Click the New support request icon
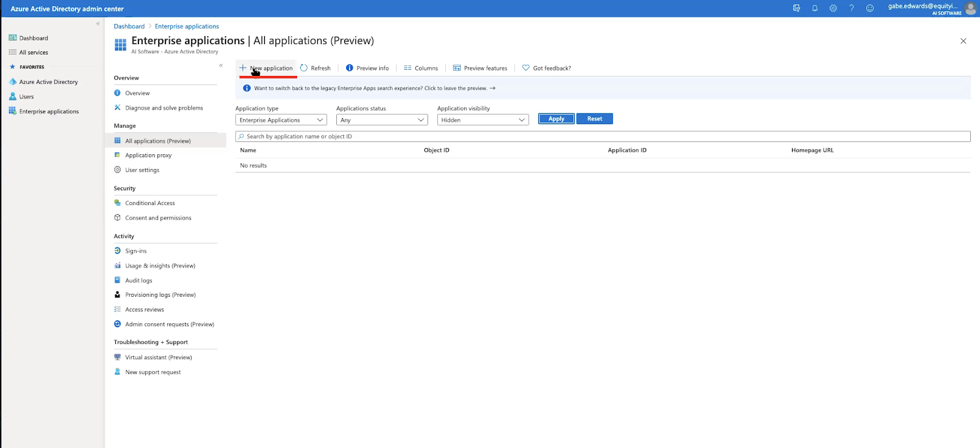Screen dimensions: 980x448 [118, 372]
